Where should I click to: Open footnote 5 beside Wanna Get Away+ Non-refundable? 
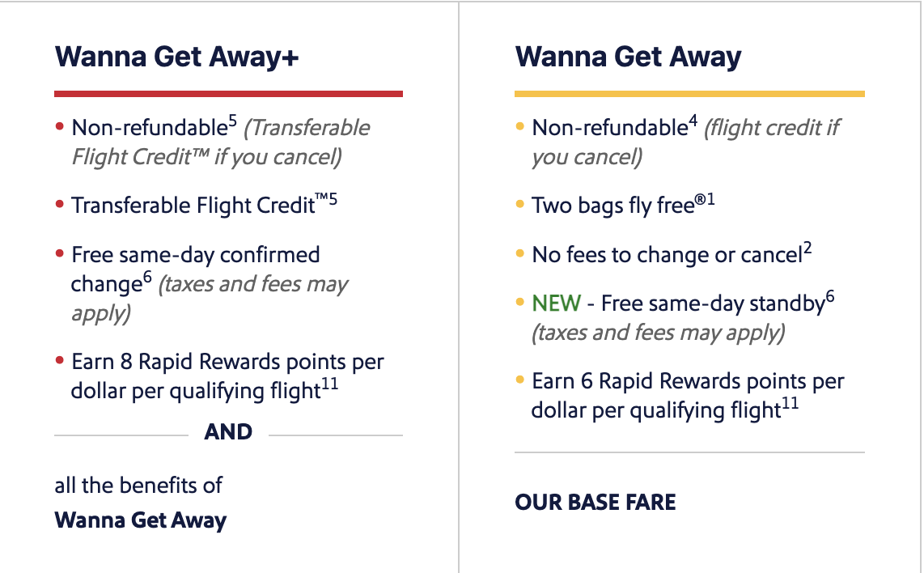click(x=232, y=122)
